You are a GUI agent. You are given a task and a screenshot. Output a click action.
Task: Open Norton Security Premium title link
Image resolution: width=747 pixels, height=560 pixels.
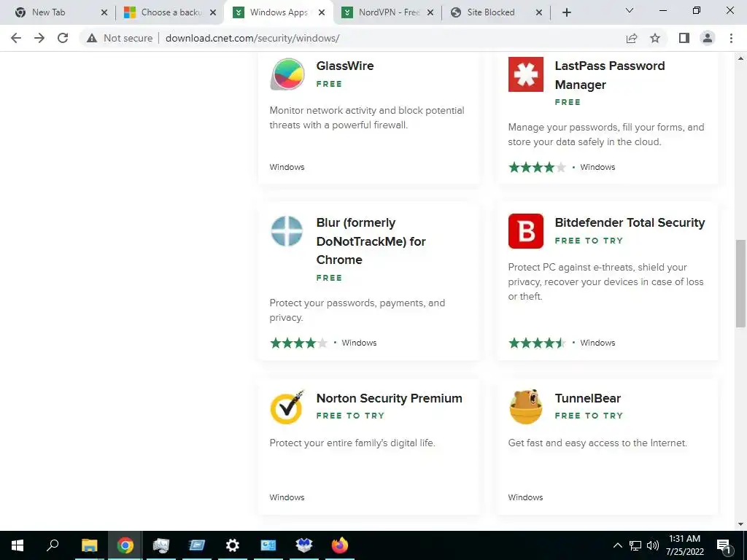(x=390, y=398)
